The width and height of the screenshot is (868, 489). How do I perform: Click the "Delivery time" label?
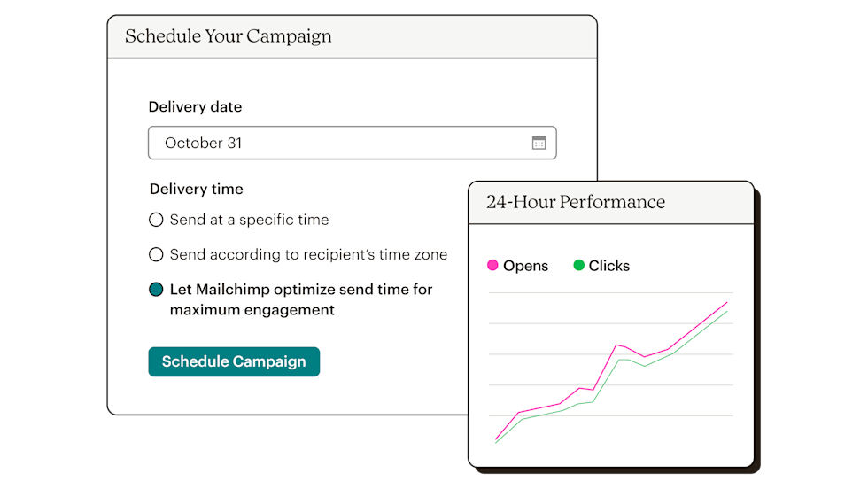[x=196, y=189]
